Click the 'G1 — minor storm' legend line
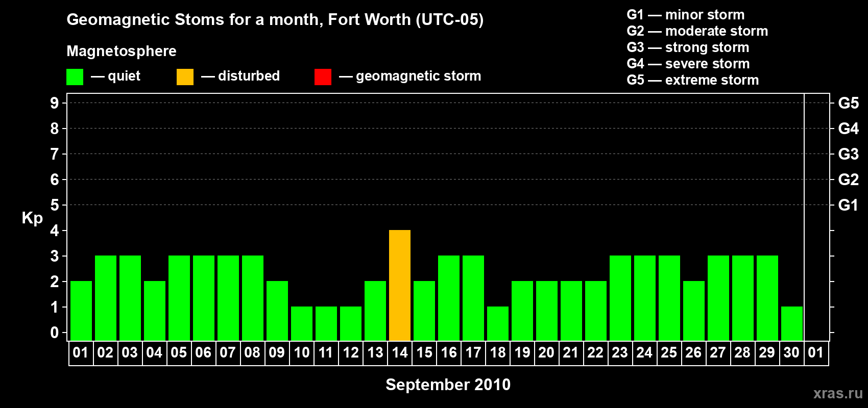This screenshot has width=868, height=408. pos(686,15)
